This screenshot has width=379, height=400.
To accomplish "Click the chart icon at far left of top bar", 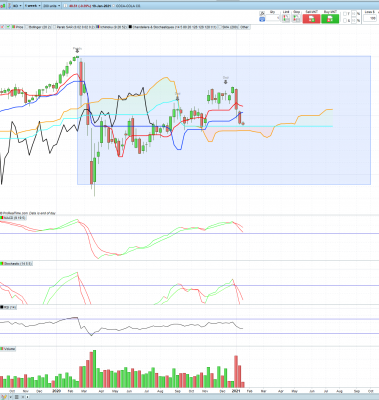I will (x=4, y=6).
